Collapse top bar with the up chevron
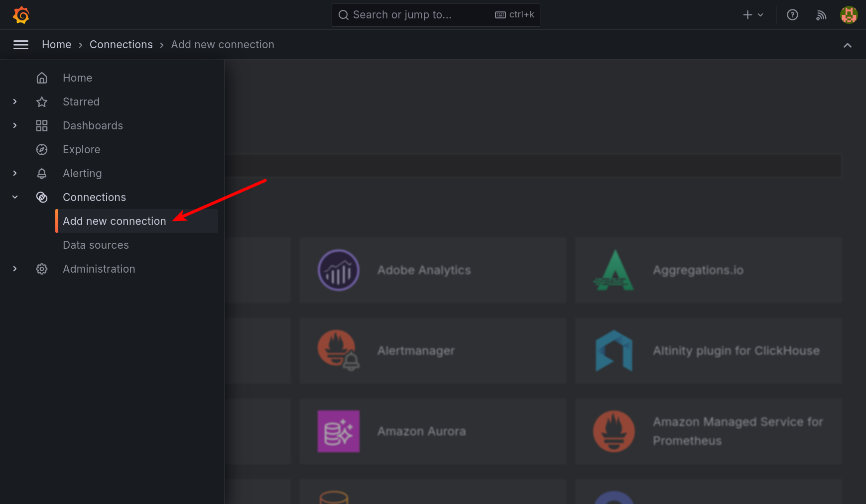866x504 pixels. coord(847,45)
